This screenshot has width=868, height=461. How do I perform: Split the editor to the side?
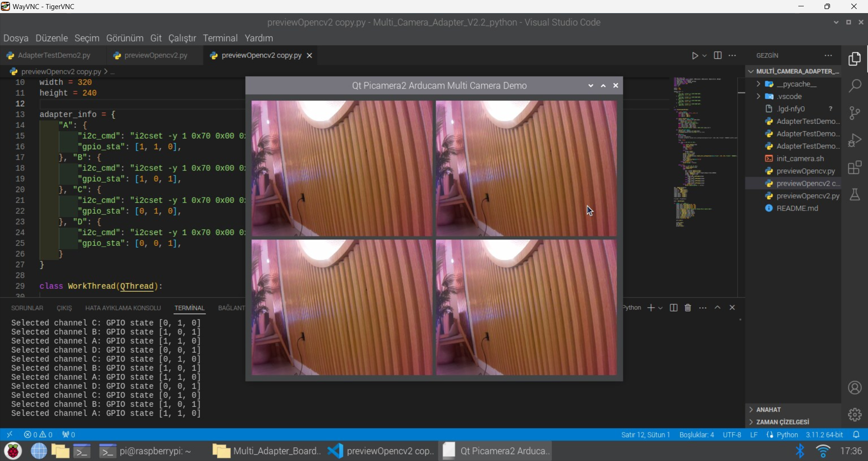point(718,55)
